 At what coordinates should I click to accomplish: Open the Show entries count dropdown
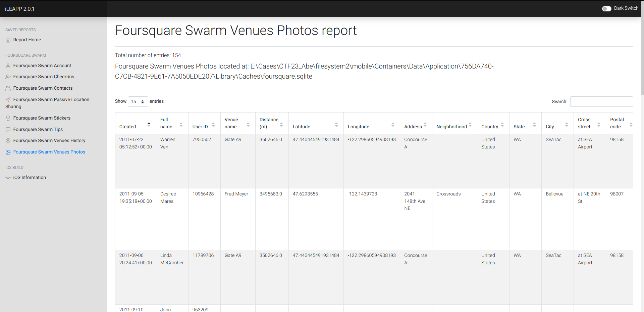pyautogui.click(x=138, y=101)
